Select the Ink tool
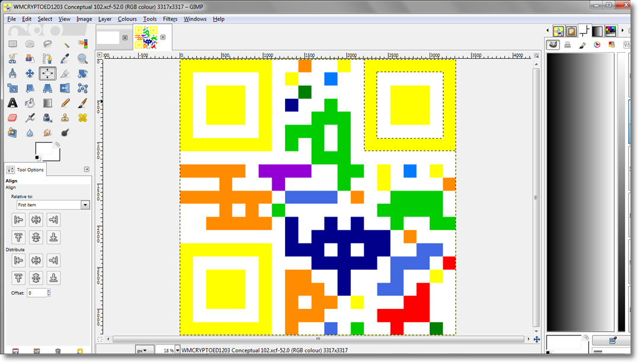This screenshot has width=640, height=364. (47, 118)
